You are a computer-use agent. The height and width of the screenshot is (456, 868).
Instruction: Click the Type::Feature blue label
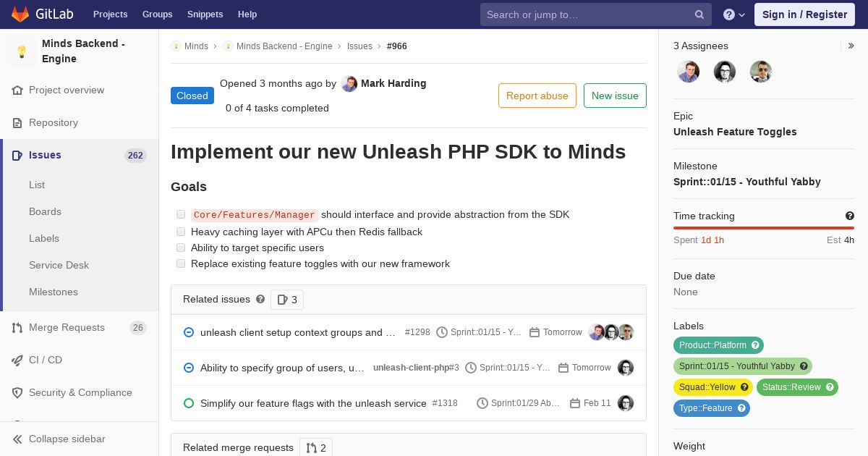tap(712, 408)
